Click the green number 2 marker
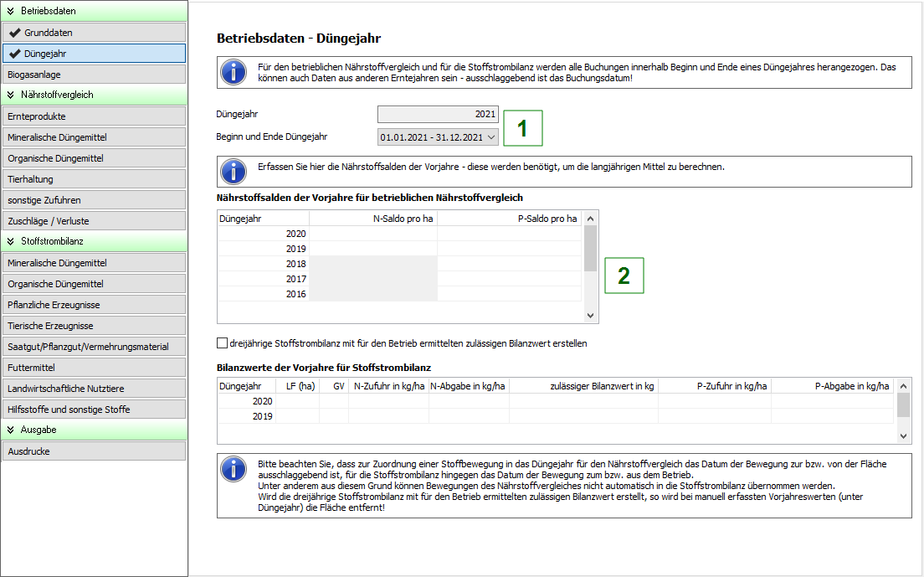The width and height of the screenshot is (924, 577). coord(623,276)
